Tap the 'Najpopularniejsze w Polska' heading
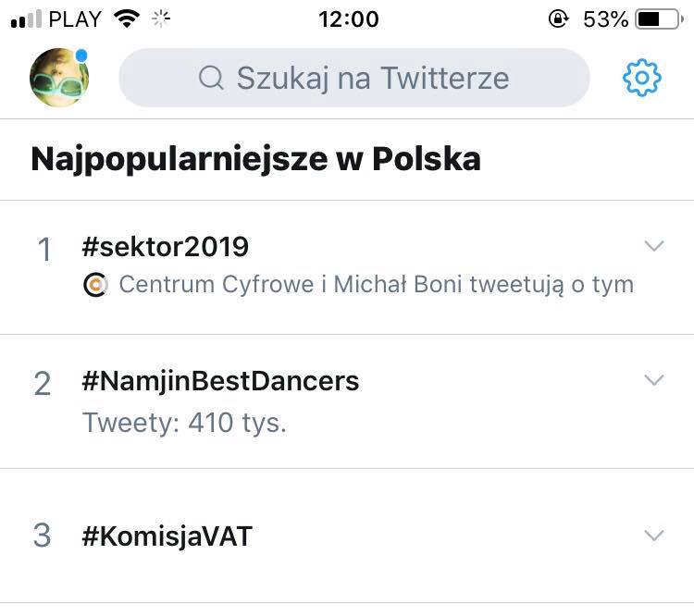 click(255, 159)
